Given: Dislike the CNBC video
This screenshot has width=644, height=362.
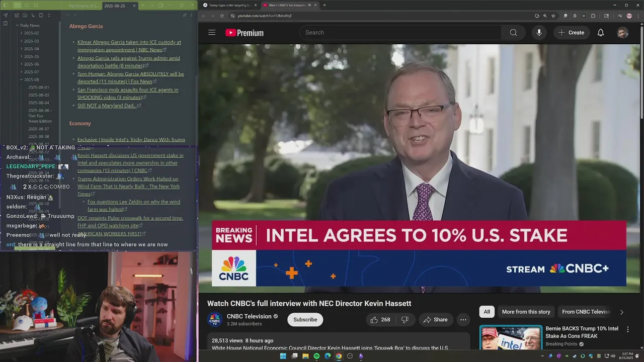Looking at the screenshot, I should (405, 320).
